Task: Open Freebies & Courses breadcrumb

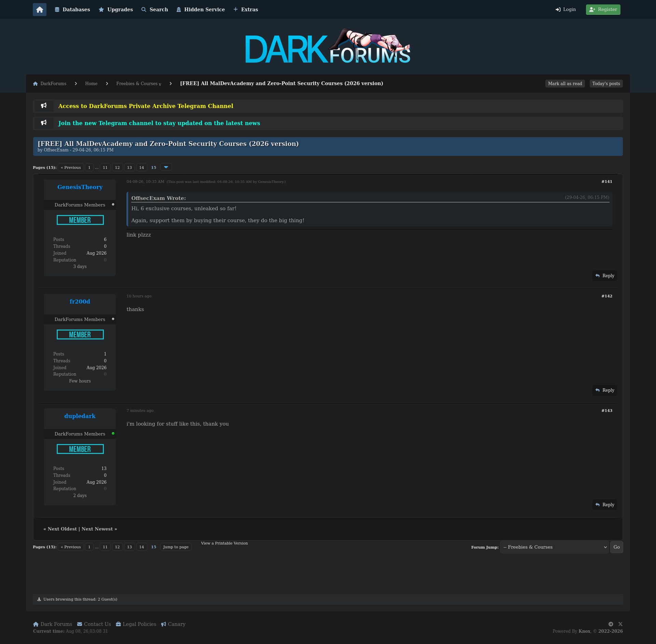Action: [137, 84]
